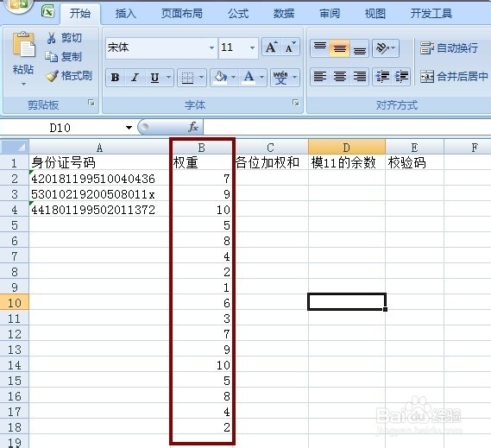Toggle align text right

[359, 77]
